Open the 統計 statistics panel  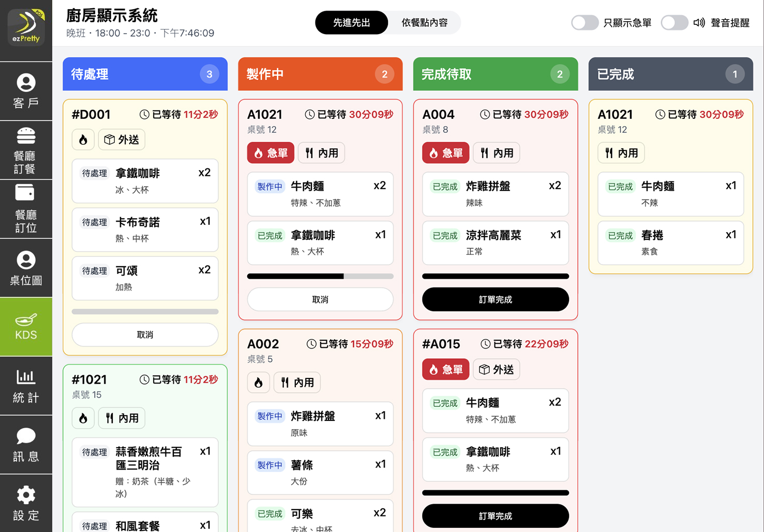pyautogui.click(x=26, y=386)
